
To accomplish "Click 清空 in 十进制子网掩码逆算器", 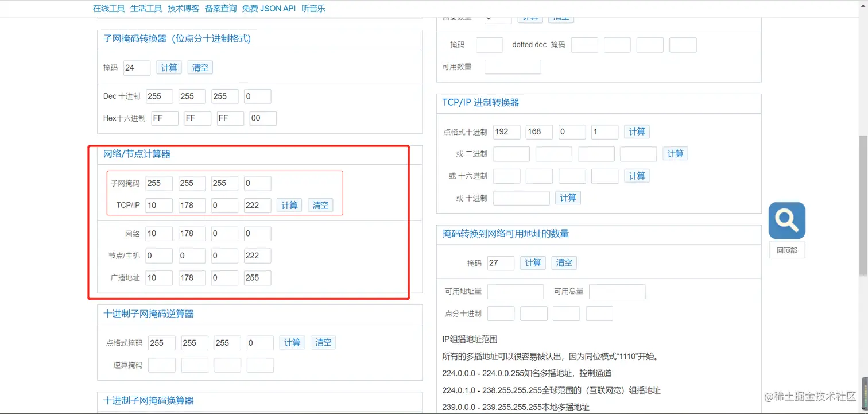I will point(323,342).
